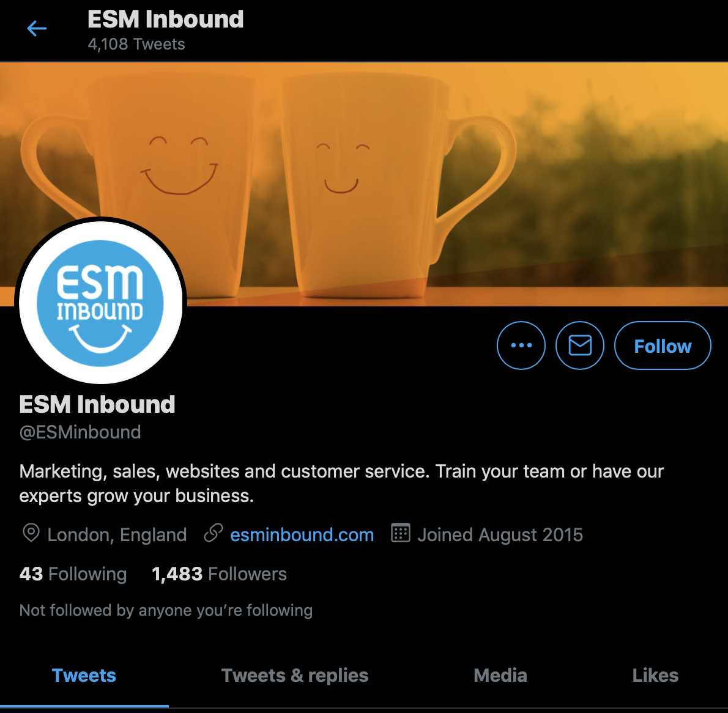Image resolution: width=728 pixels, height=713 pixels.
Task: Click the London, England location text
Action: pyautogui.click(x=117, y=534)
